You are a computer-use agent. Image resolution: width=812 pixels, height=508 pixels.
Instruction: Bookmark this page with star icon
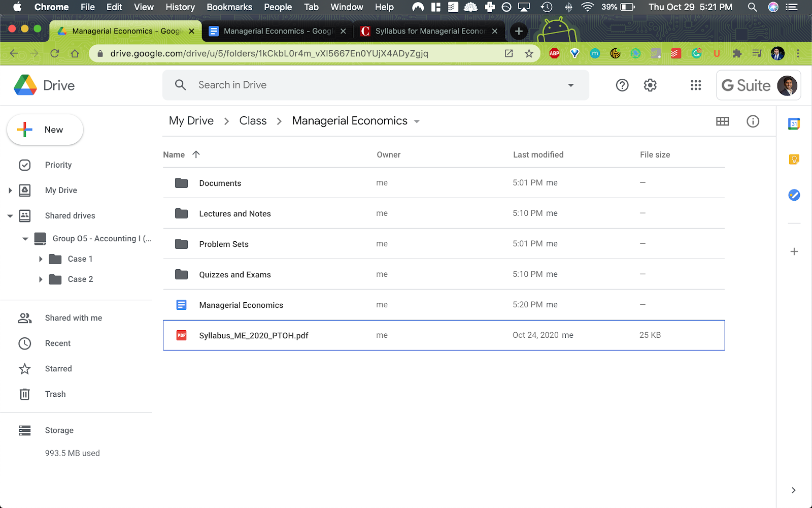[529, 53]
